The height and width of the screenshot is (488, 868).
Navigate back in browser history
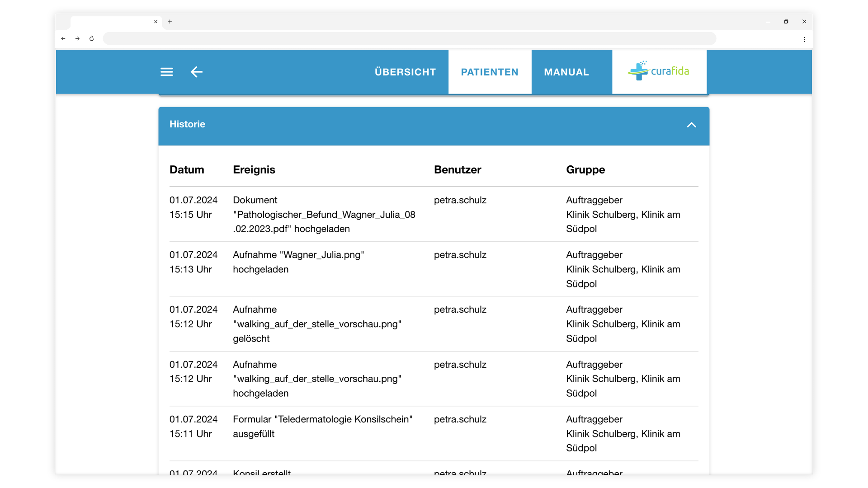pyautogui.click(x=63, y=39)
